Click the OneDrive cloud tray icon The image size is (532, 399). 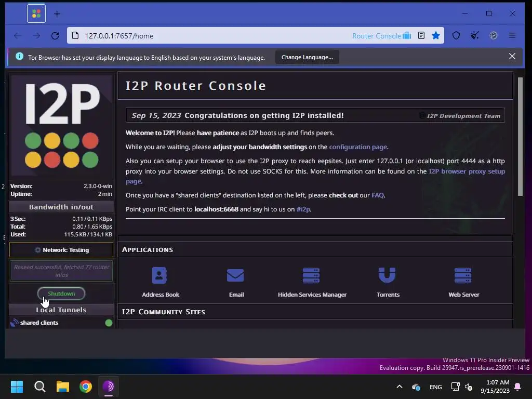(x=416, y=387)
